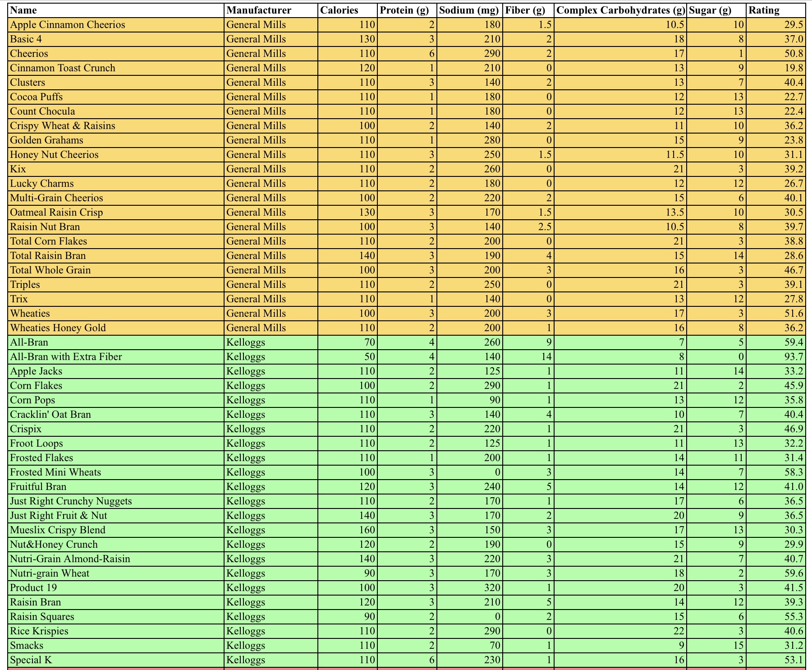812x670 pixels.
Task: Click the Count Chocula name cell
Action: click(x=116, y=111)
